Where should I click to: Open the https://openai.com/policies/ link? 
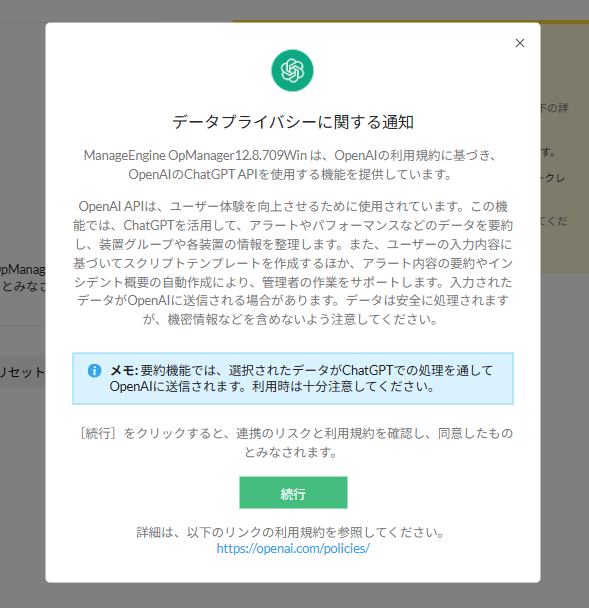[293, 548]
